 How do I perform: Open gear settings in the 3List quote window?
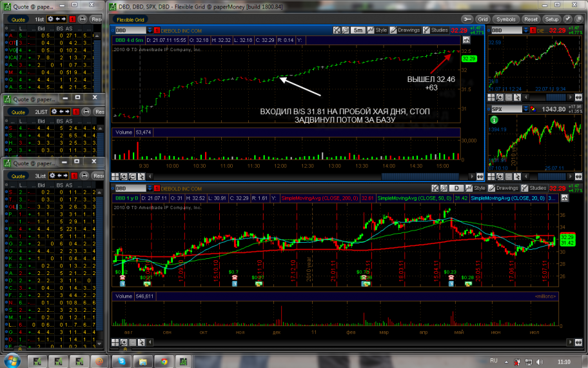coord(52,176)
